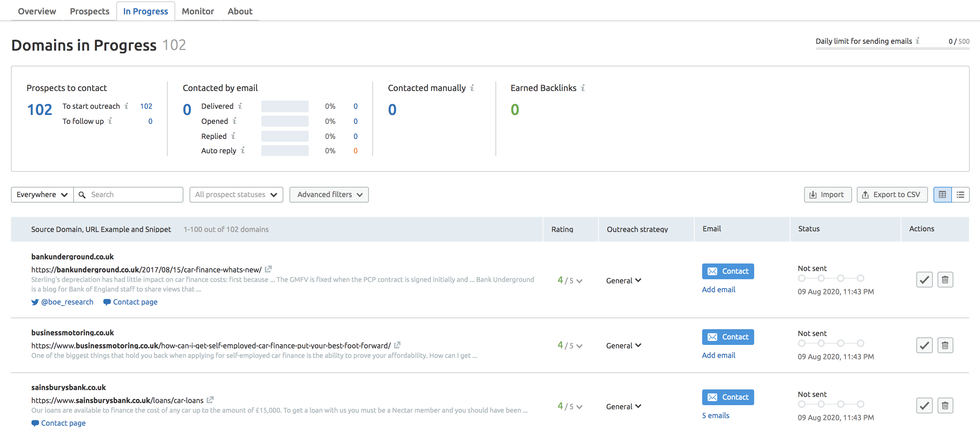Open the external link for businessmotoring.co.uk article

click(x=397, y=345)
